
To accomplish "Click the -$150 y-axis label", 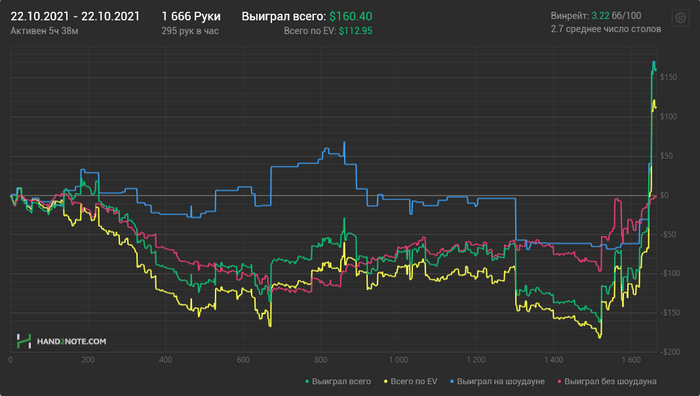I will click(669, 313).
